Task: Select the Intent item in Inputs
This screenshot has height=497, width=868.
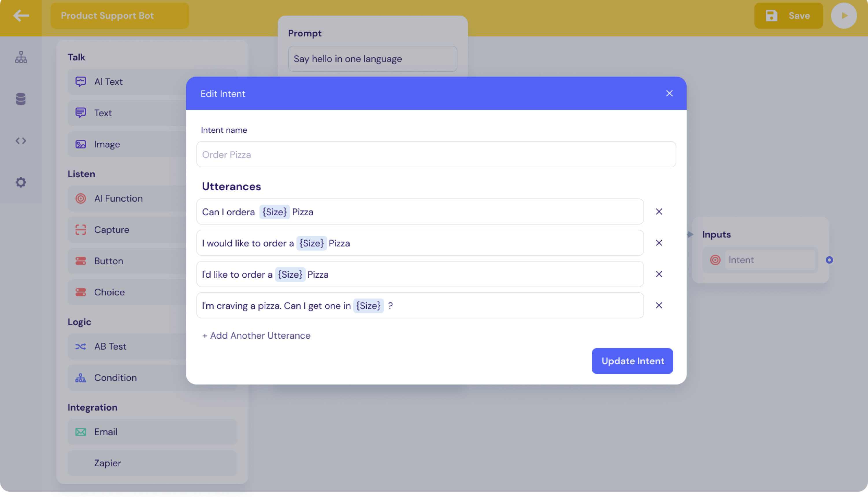Action: [761, 260]
